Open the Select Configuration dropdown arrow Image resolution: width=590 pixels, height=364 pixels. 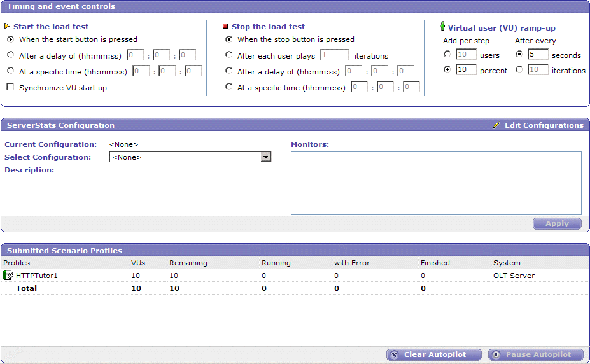266,157
